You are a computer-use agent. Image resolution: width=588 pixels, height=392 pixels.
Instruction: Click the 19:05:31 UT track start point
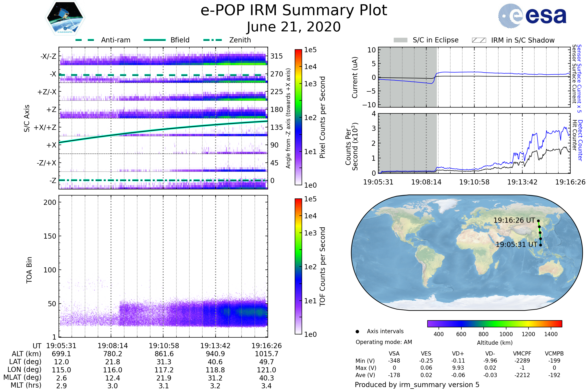540,245
